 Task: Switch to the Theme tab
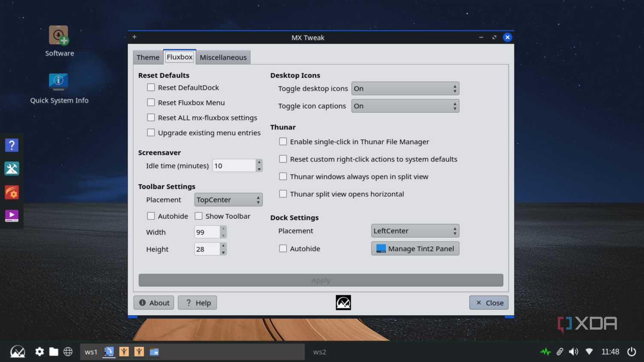pyautogui.click(x=148, y=57)
